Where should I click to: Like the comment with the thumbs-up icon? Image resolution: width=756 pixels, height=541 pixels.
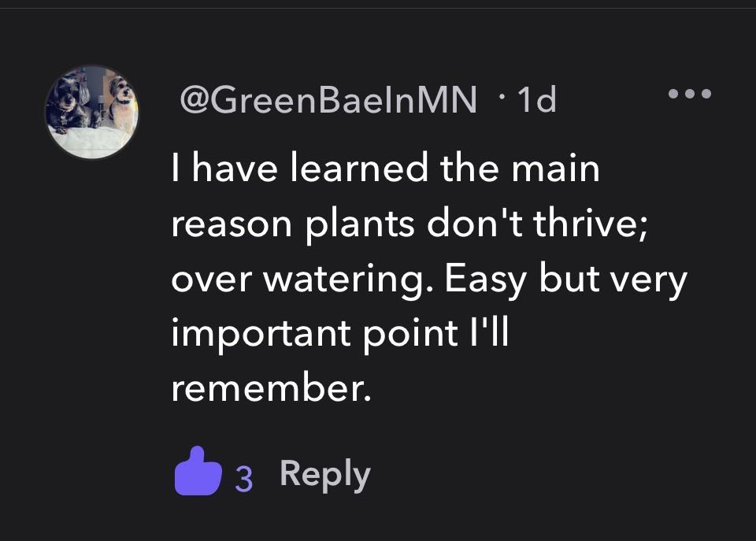[x=197, y=473]
